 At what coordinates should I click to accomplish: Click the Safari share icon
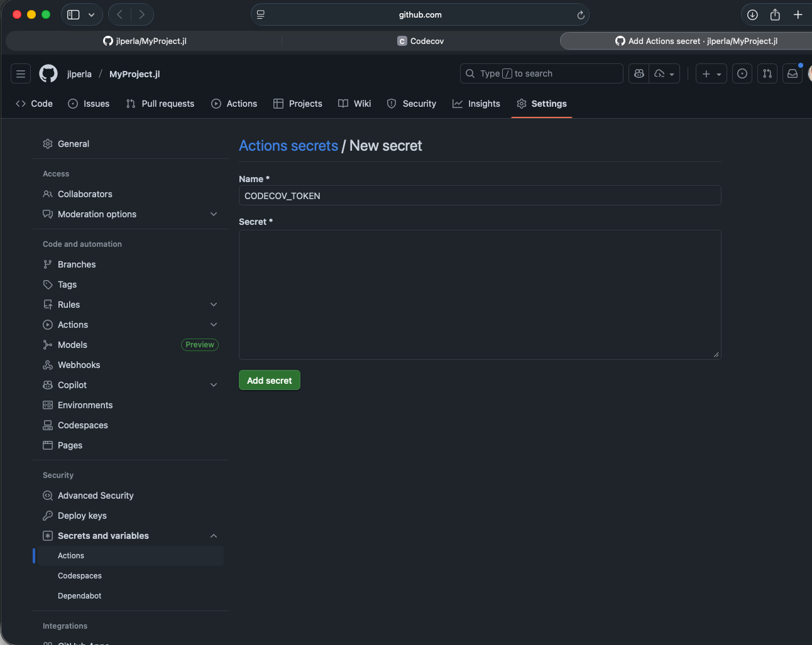click(775, 15)
